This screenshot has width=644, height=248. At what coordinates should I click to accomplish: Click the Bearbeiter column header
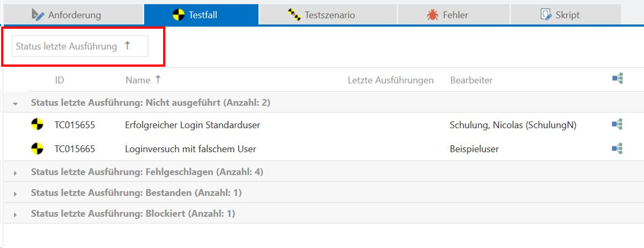tap(471, 80)
